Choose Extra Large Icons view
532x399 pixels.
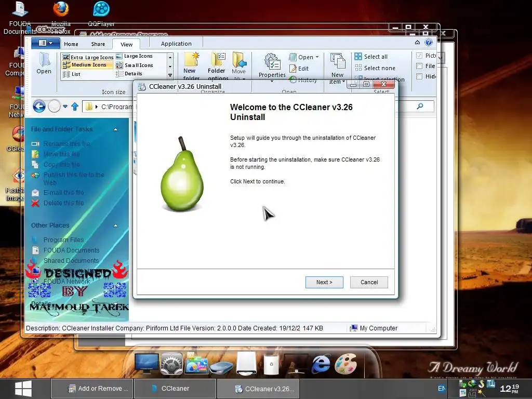[x=88, y=57]
